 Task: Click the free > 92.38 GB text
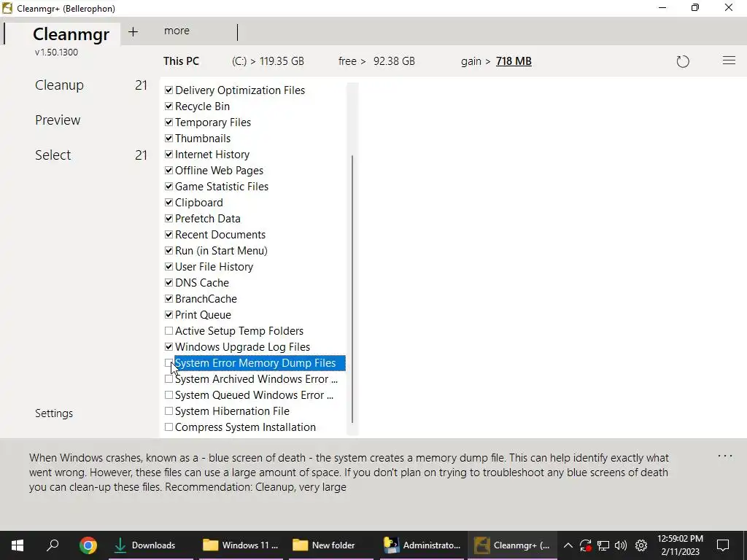pos(376,61)
